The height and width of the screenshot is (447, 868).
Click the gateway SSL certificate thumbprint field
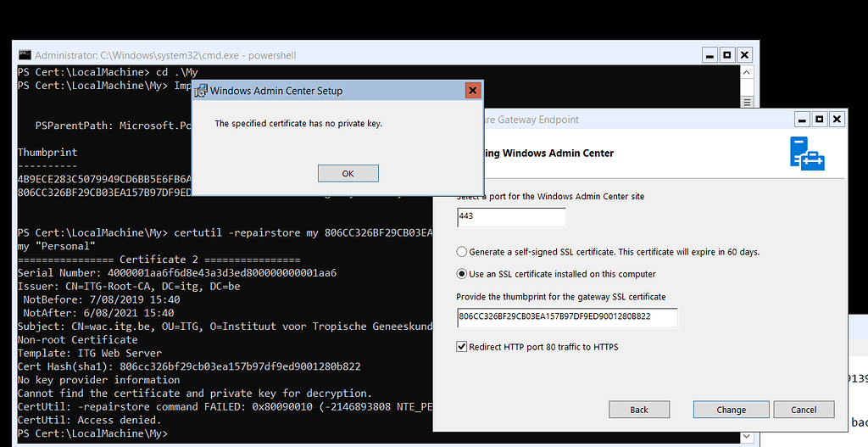click(x=567, y=317)
